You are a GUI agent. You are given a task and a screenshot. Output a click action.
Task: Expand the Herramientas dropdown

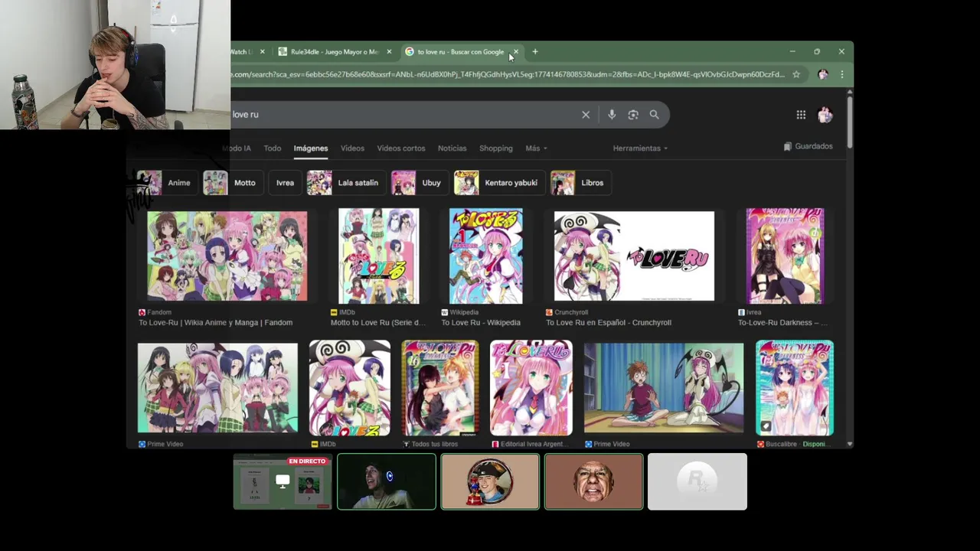640,148
